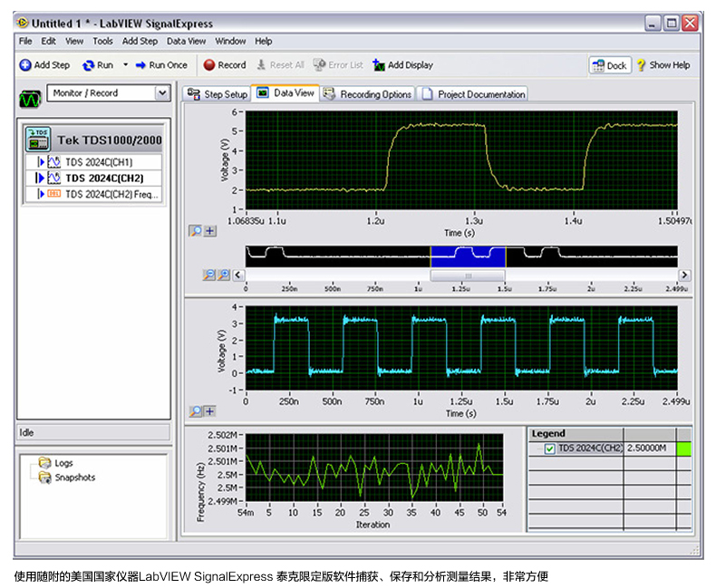Click the Idle status field

pyautogui.click(x=93, y=432)
